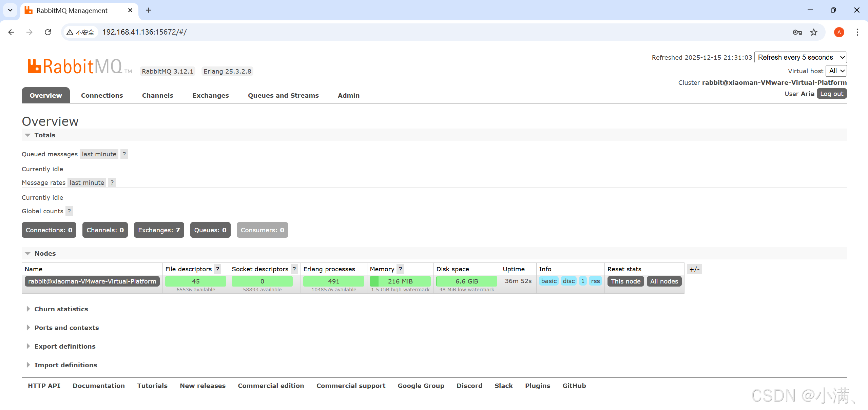868x410 pixels.
Task: Open the Refresh interval dropdown
Action: point(801,57)
